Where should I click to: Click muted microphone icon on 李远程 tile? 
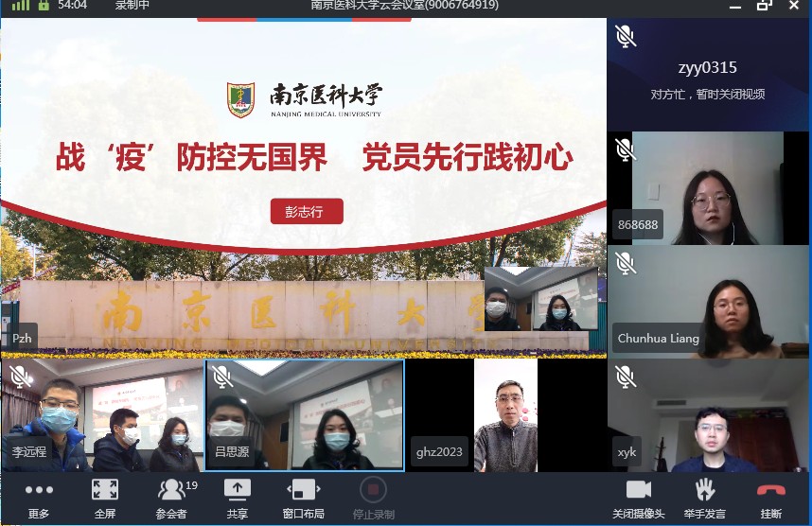point(21,377)
